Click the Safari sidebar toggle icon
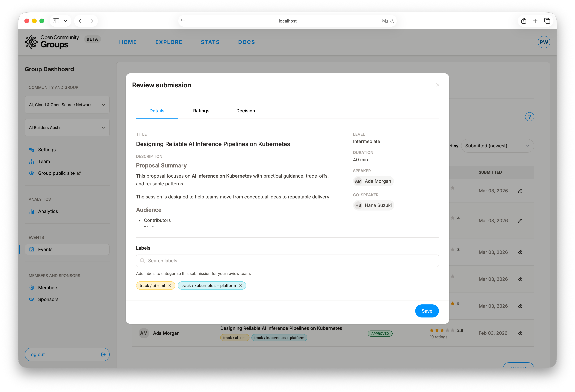 tap(56, 21)
